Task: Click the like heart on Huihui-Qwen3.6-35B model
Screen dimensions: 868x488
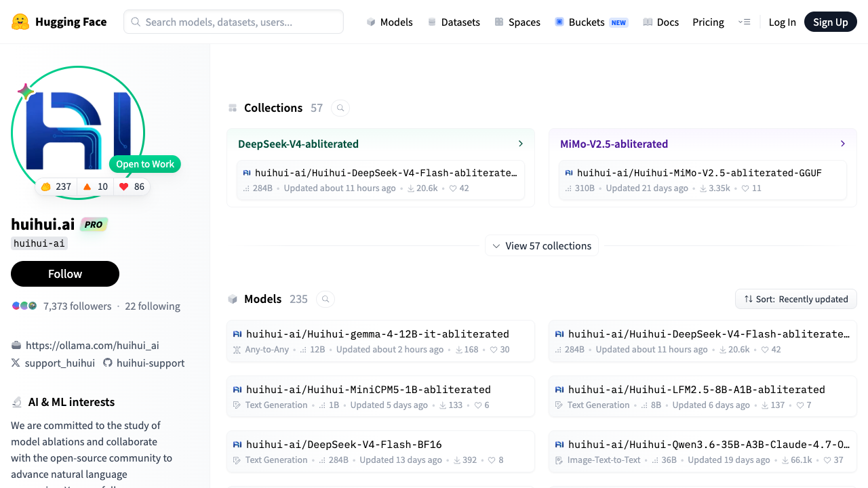Action: 829,460
